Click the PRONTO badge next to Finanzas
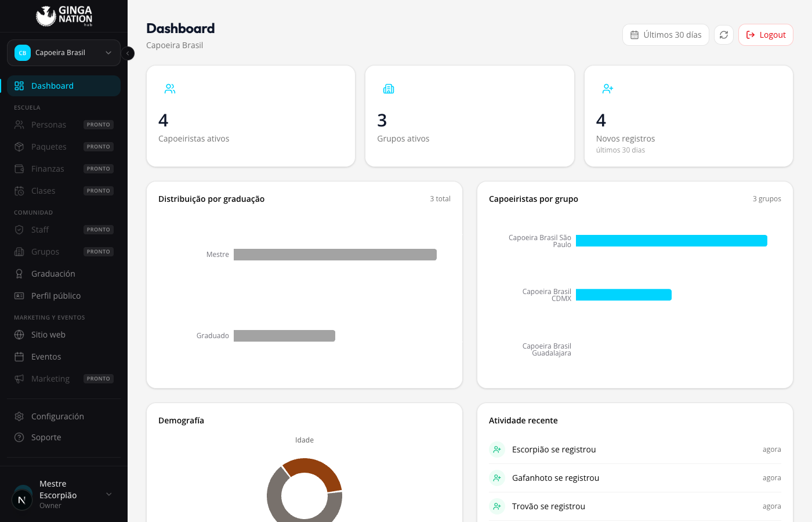 (99, 169)
